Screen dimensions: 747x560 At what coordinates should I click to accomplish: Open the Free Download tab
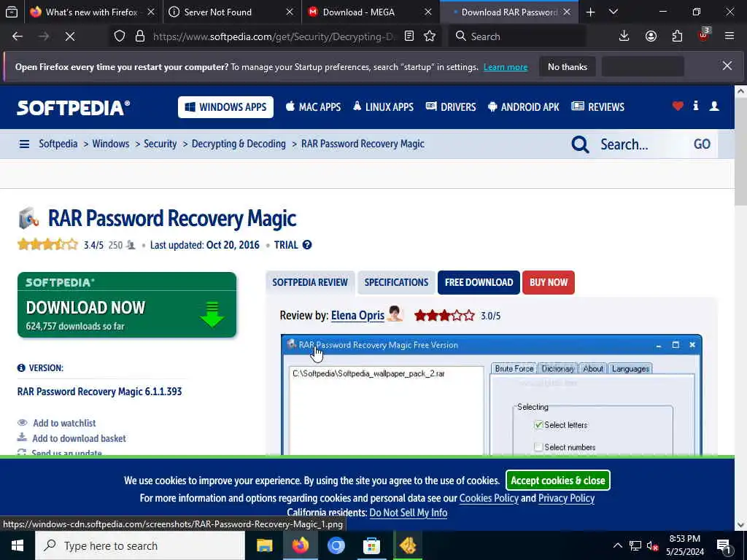[479, 282]
